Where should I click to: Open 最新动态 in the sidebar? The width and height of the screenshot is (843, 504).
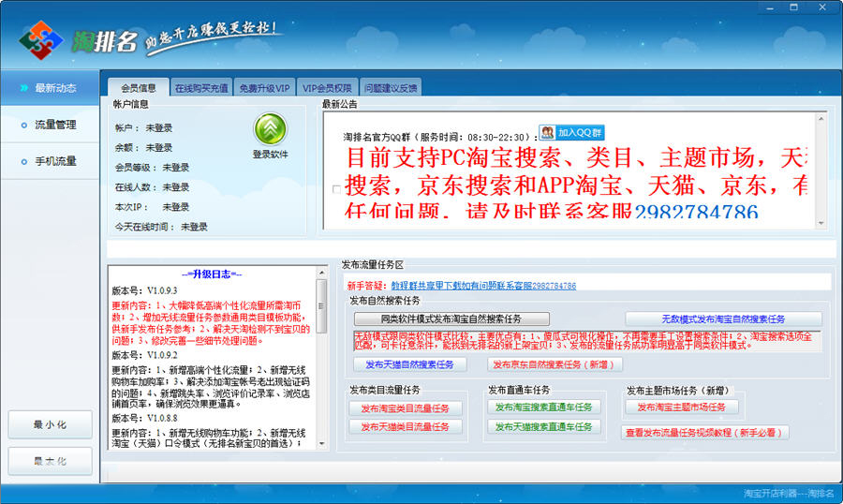tap(50, 88)
